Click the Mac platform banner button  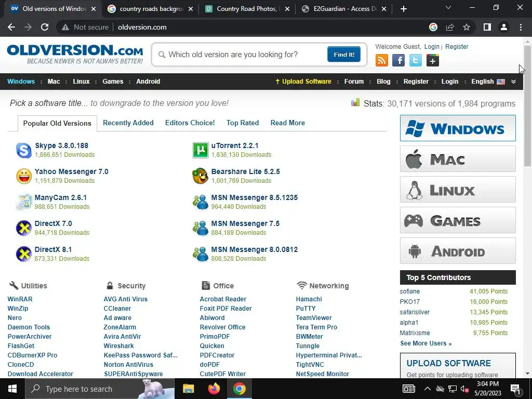point(458,159)
